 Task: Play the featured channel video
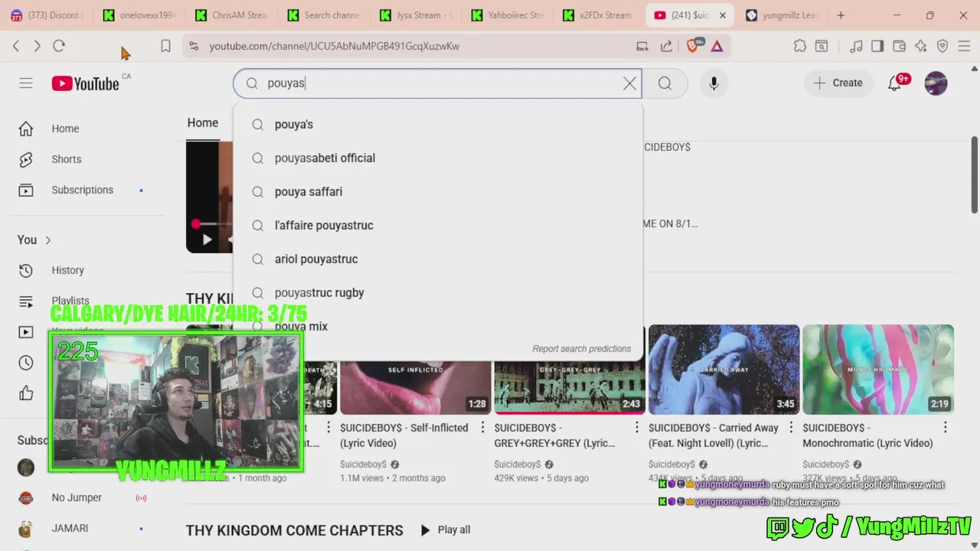click(207, 240)
